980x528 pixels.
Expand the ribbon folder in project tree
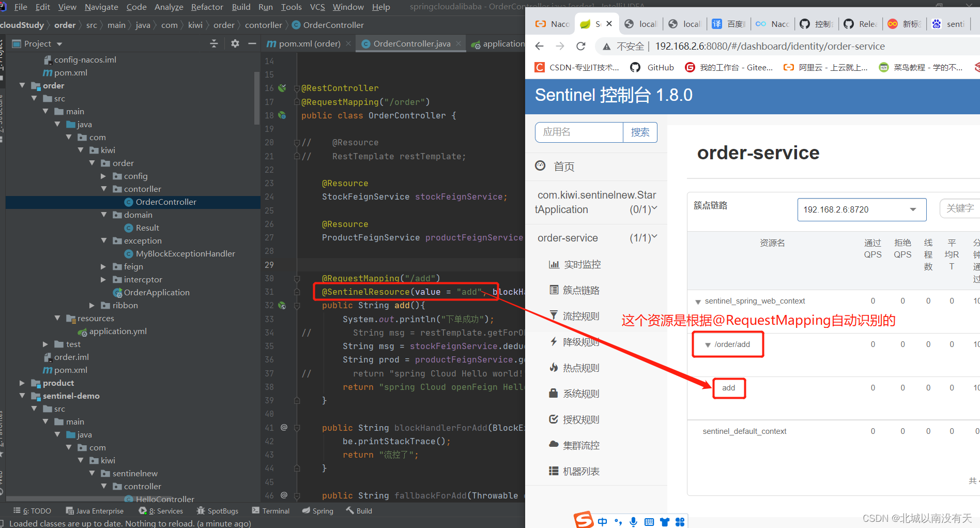[92, 305]
